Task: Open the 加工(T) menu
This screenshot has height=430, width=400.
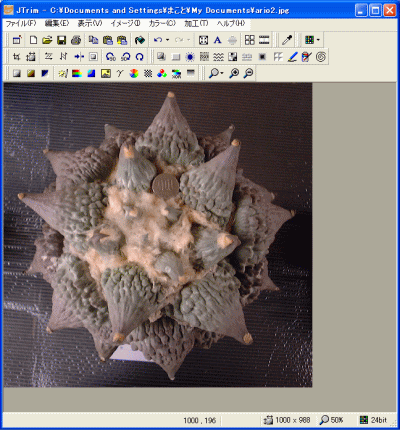Action: click(196, 23)
